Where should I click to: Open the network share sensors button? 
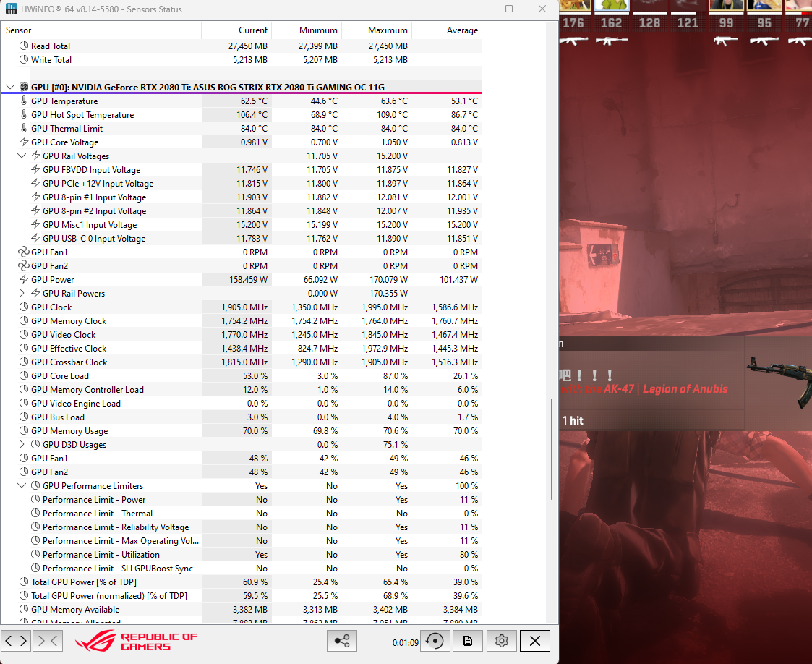(x=342, y=641)
